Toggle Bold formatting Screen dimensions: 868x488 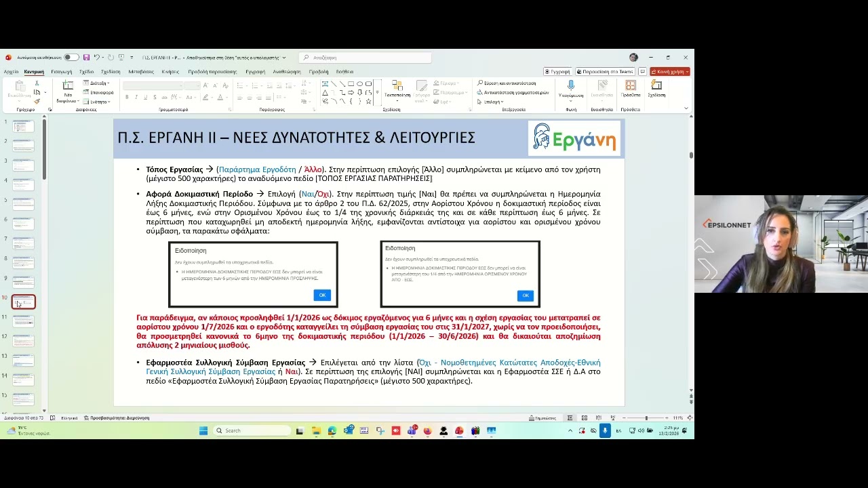pyautogui.click(x=127, y=98)
